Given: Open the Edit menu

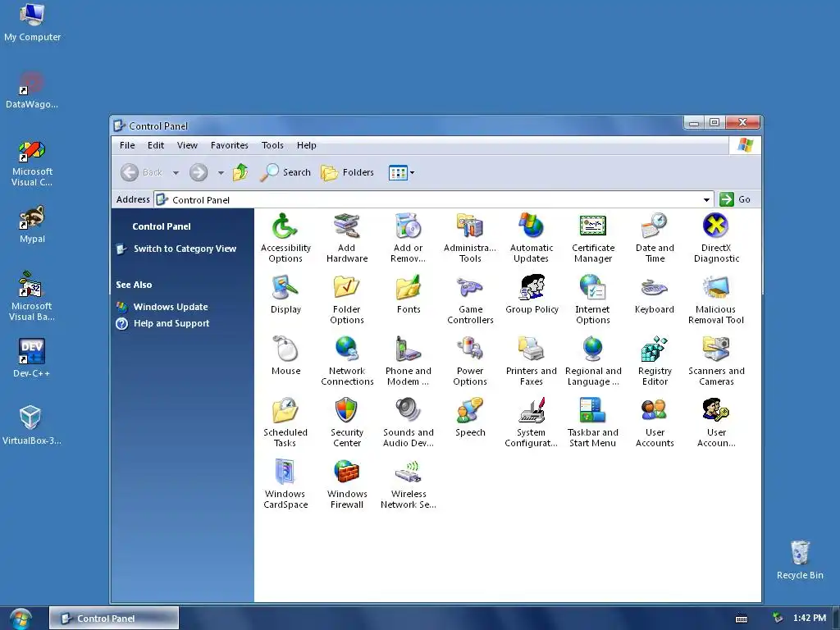Looking at the screenshot, I should pos(156,145).
